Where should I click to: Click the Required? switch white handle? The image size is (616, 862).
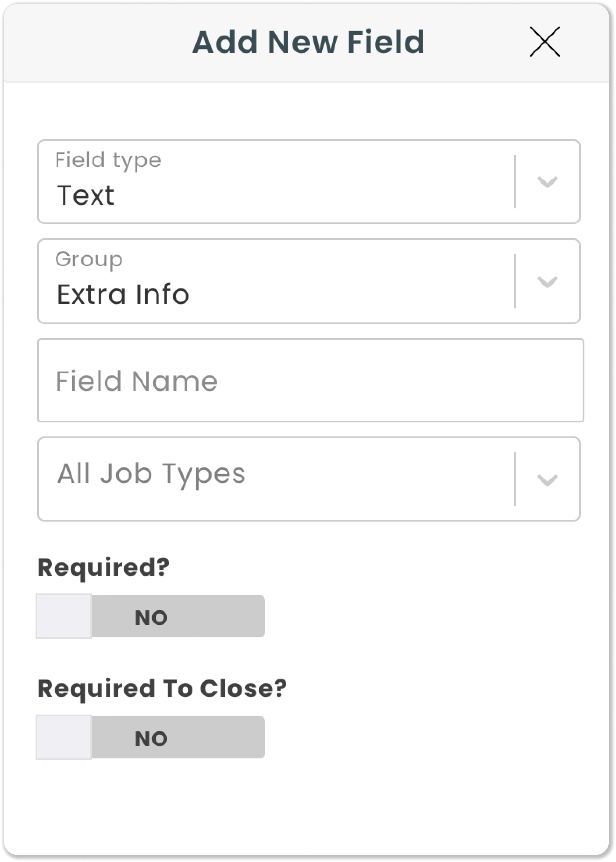coord(64,616)
